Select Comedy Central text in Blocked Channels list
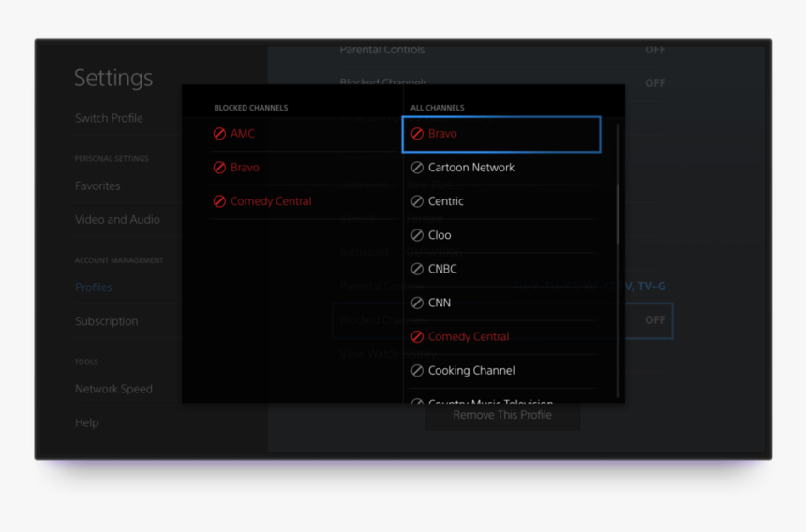 271,201
